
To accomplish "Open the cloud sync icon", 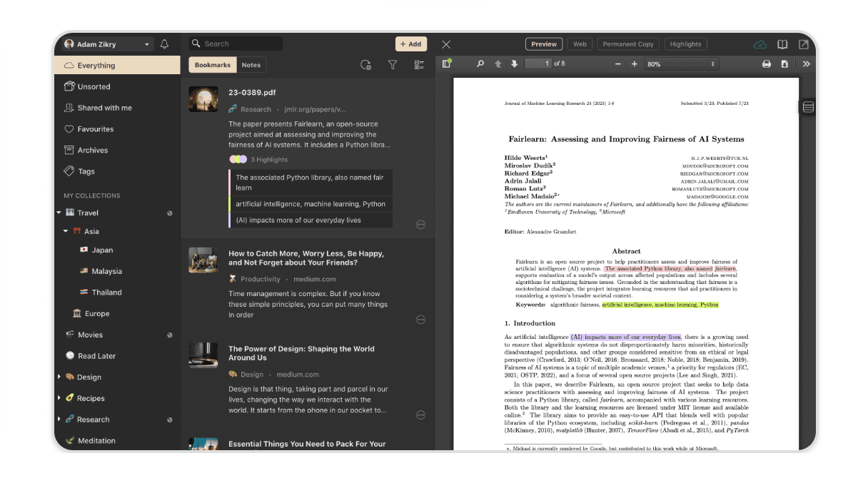I will [x=759, y=44].
